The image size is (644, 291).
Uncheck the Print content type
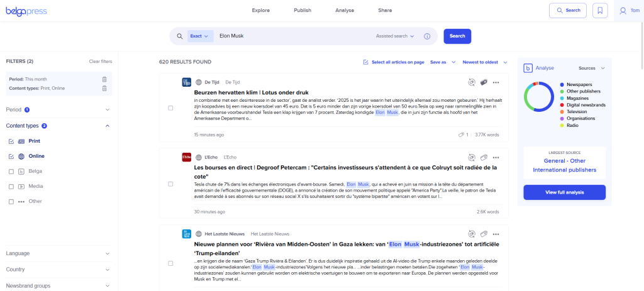(x=11, y=141)
